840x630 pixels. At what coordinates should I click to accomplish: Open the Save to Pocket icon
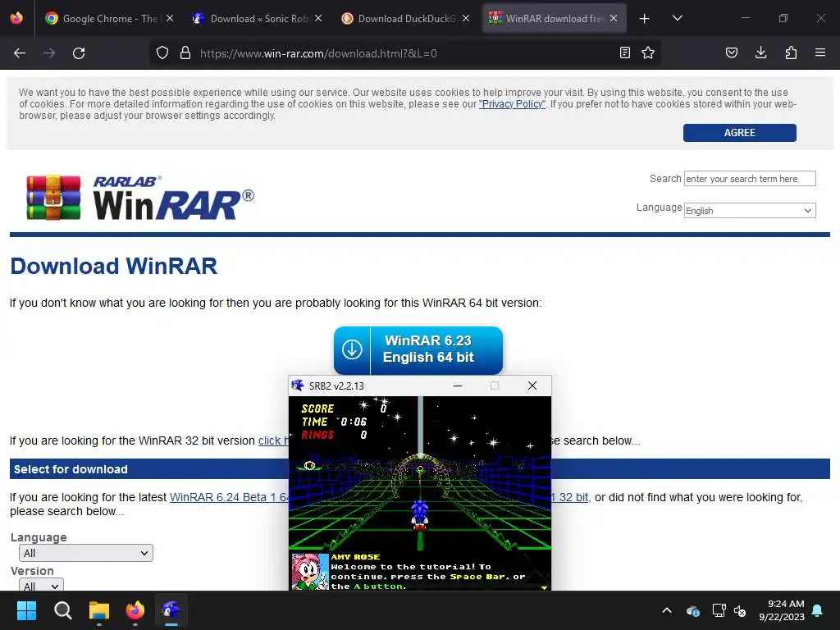pos(731,53)
